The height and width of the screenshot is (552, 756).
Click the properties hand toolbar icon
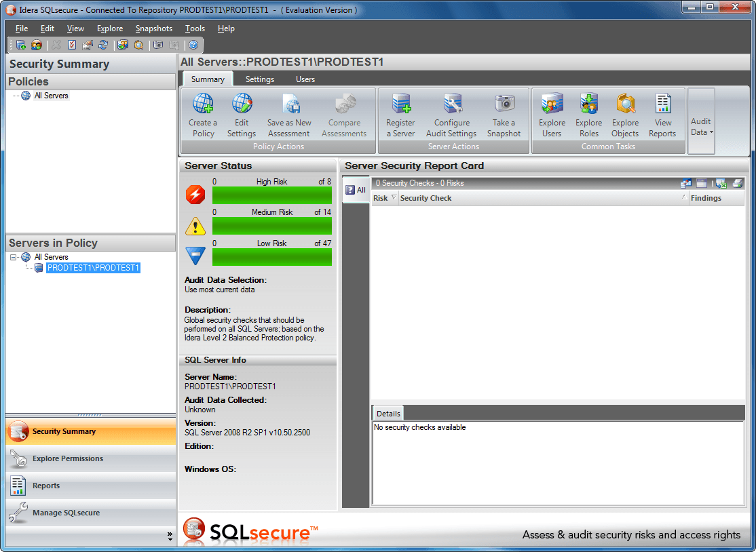coord(88,45)
